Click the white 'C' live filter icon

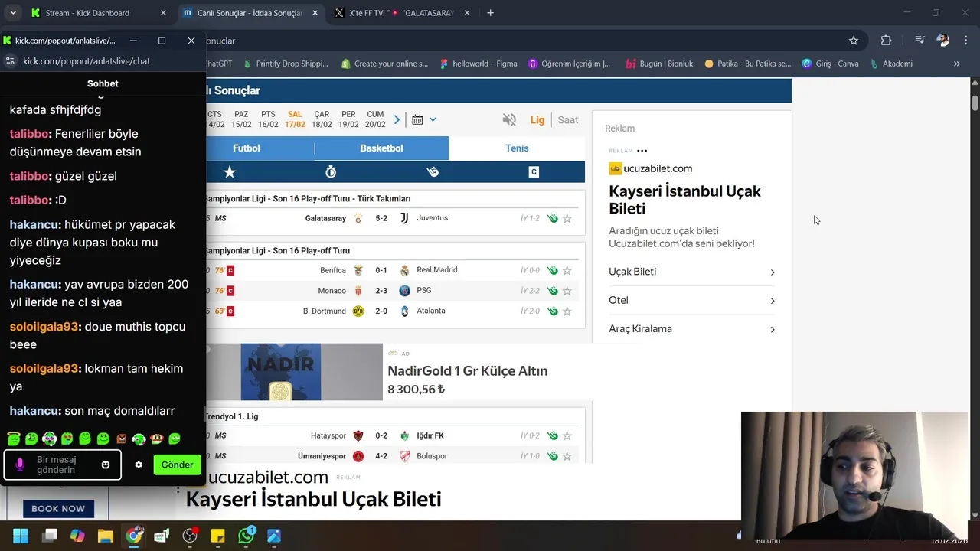click(x=534, y=172)
